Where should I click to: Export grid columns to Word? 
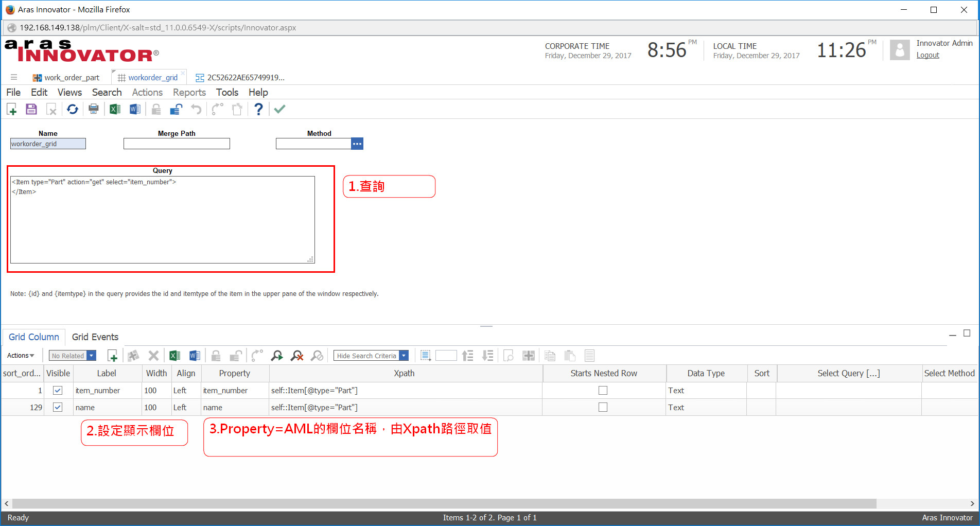point(195,356)
